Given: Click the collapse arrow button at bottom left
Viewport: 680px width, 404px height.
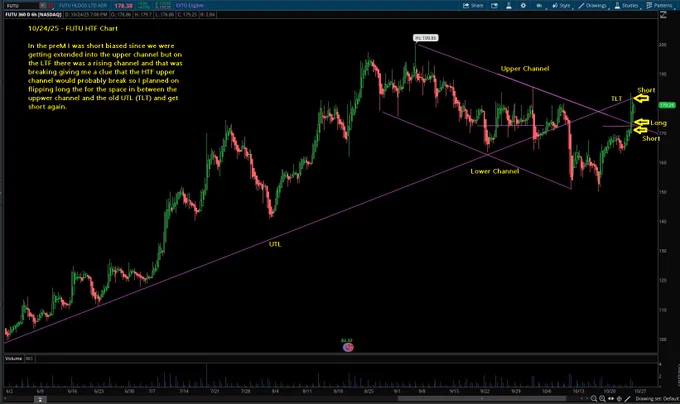Looking at the screenshot, I should tap(39, 399).
